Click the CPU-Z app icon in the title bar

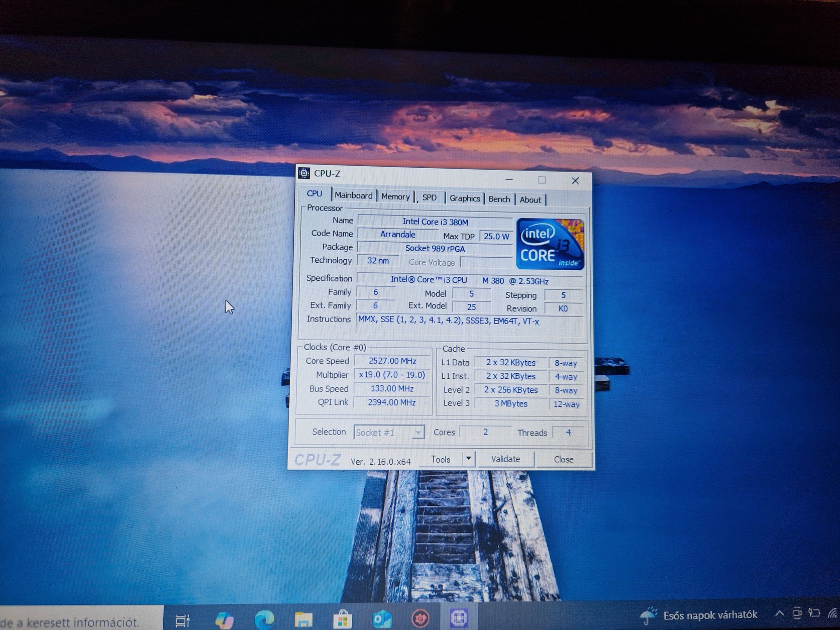click(x=304, y=173)
